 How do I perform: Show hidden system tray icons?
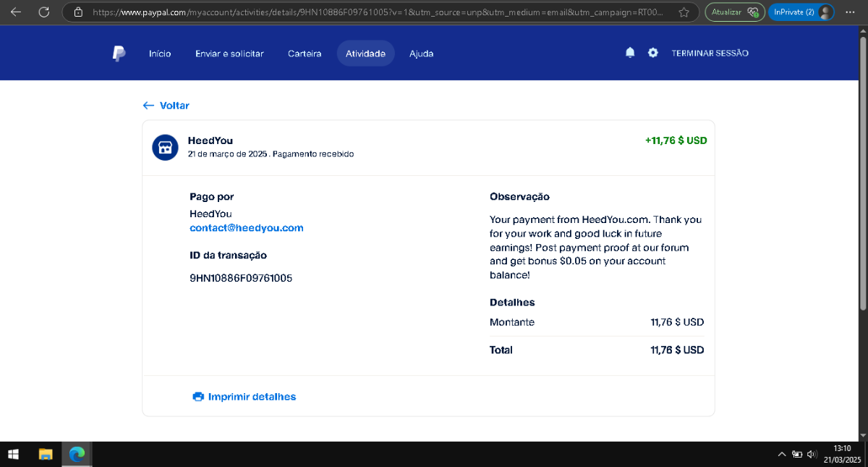point(781,455)
